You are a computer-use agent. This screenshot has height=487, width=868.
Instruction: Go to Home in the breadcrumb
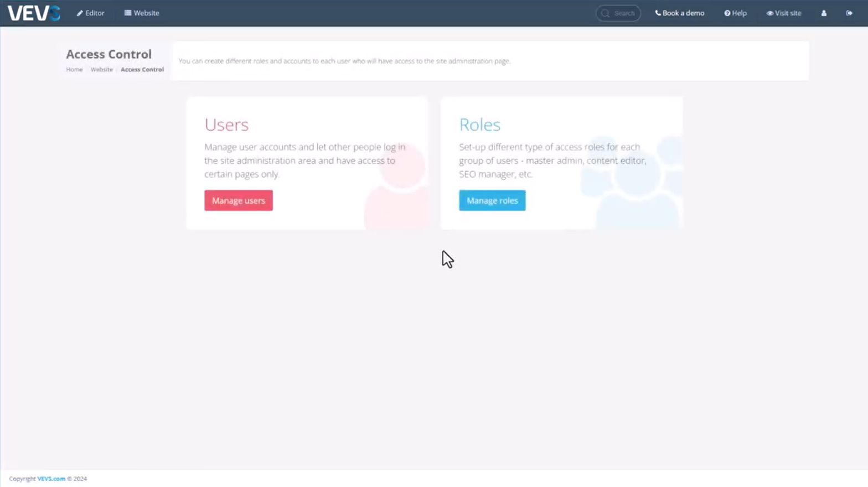(x=74, y=70)
